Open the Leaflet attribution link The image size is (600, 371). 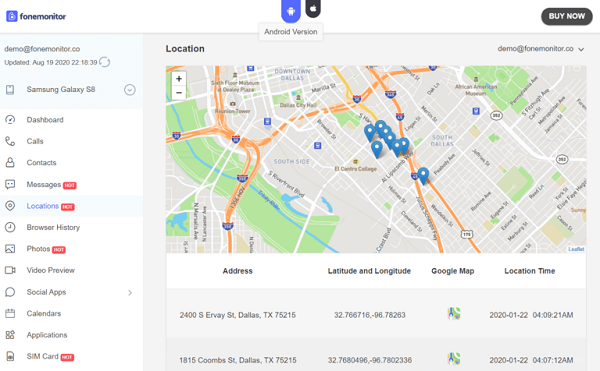pos(576,249)
